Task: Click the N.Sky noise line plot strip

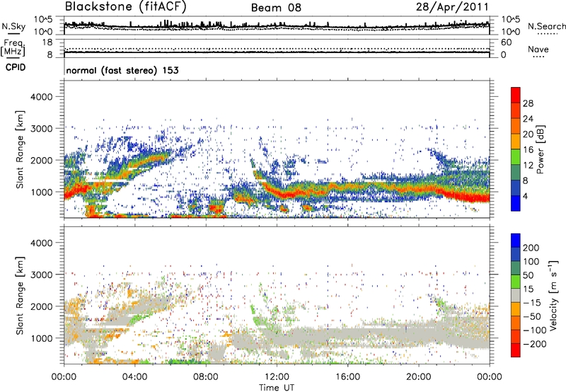Action: click(277, 25)
